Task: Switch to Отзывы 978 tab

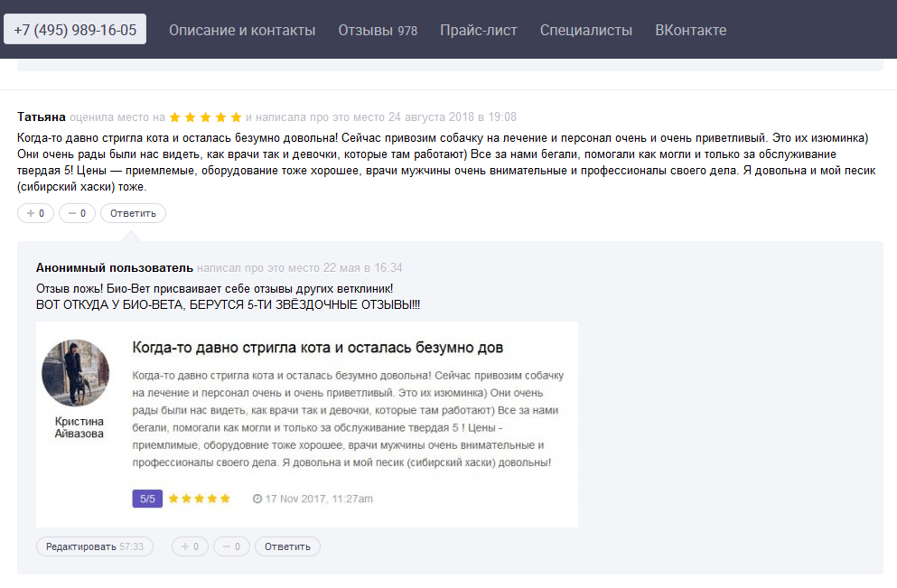Action: tap(378, 30)
